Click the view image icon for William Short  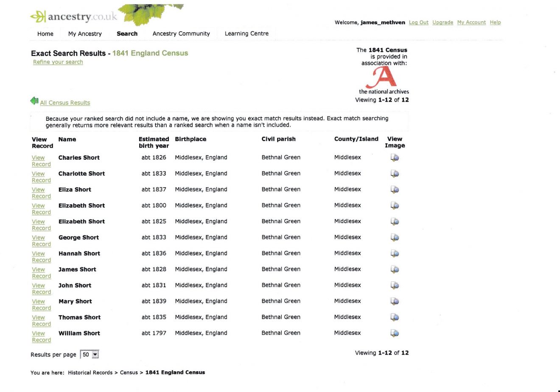tap(395, 333)
